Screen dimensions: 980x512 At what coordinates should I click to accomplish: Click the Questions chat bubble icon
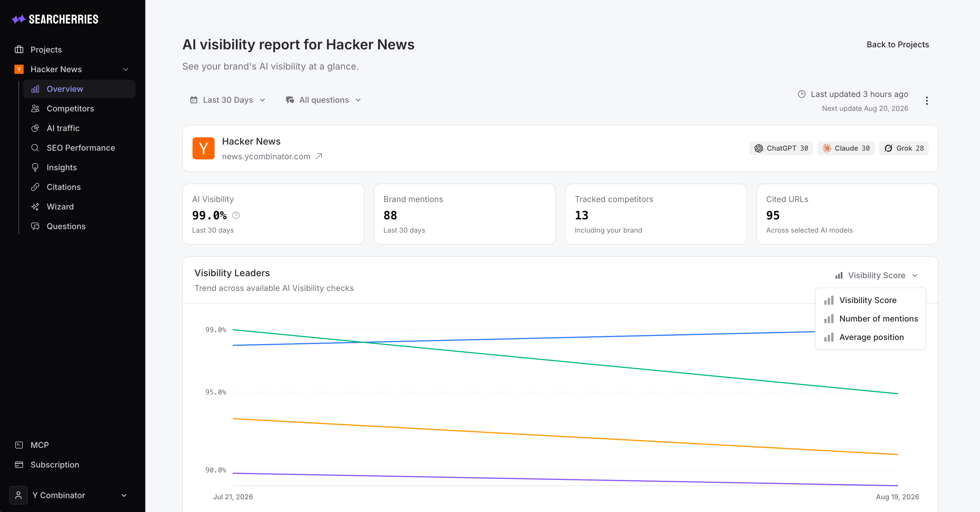pos(35,226)
